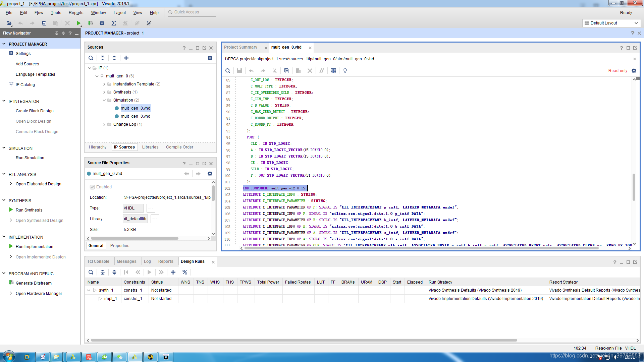This screenshot has width=644, height=362.
Task: Click collapse all icon in Design Runs
Action: pyautogui.click(x=103, y=272)
